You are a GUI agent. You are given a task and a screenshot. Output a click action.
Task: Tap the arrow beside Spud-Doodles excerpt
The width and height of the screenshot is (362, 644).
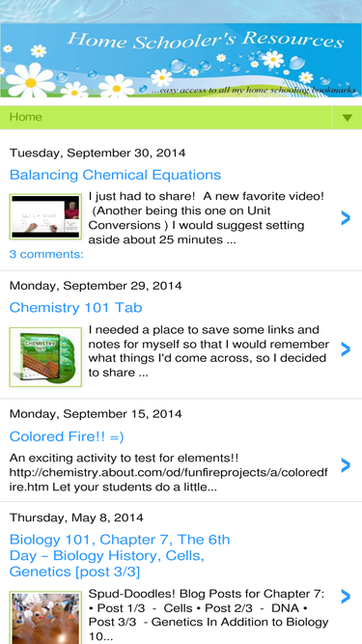pos(346,597)
